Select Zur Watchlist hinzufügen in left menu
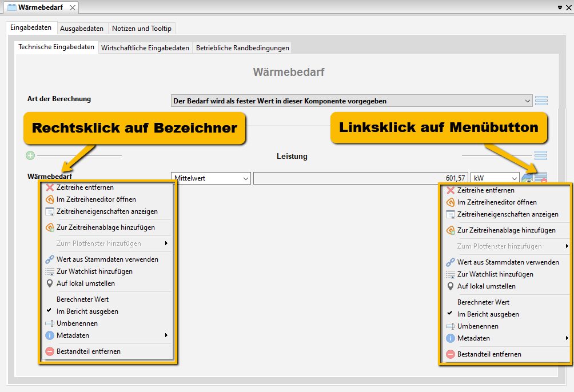 point(94,271)
